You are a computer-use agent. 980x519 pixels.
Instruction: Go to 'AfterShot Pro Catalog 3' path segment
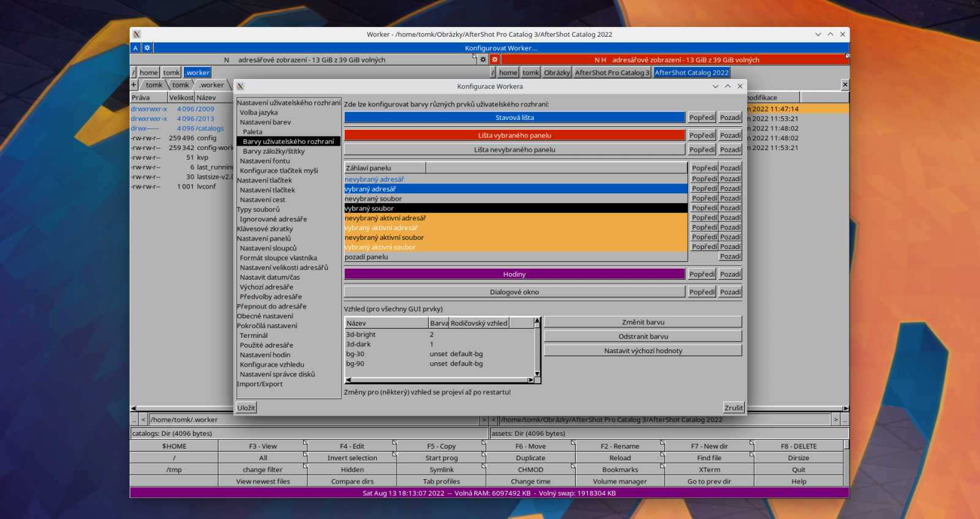(x=612, y=72)
